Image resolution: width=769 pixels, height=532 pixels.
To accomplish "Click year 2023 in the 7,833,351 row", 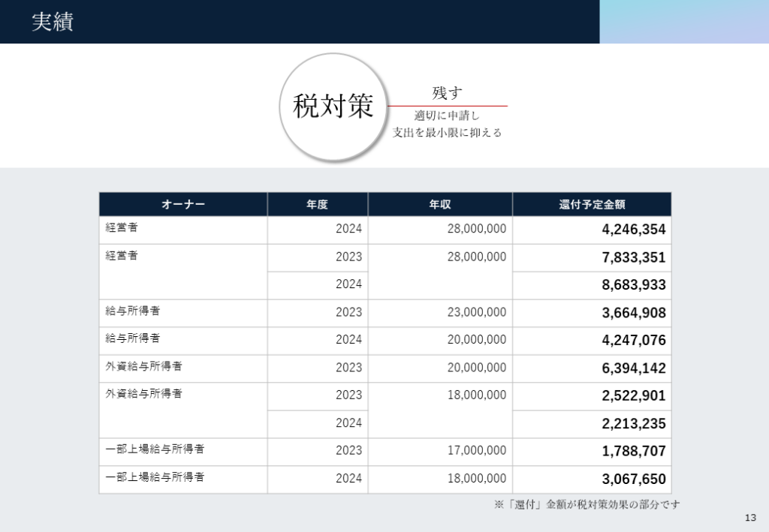I will pos(348,257).
